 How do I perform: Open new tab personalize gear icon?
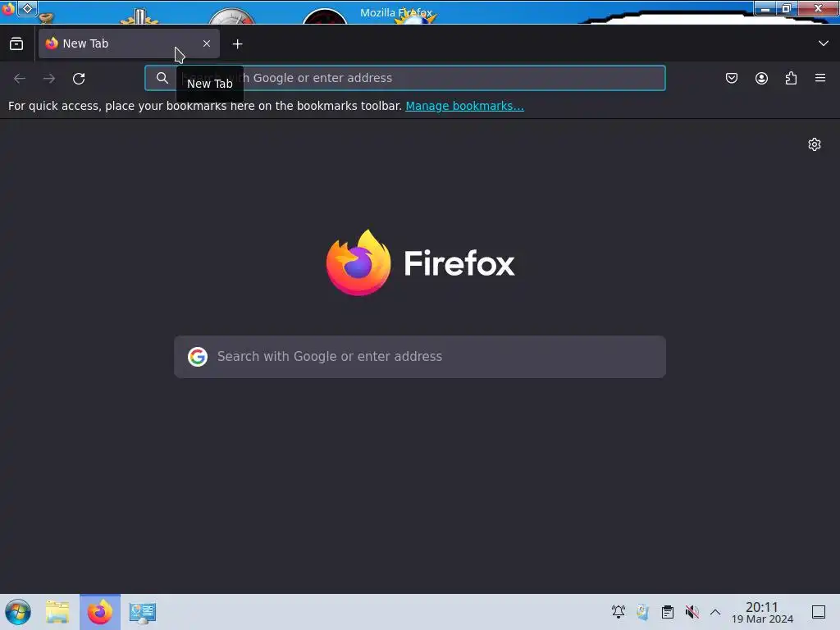pos(815,144)
